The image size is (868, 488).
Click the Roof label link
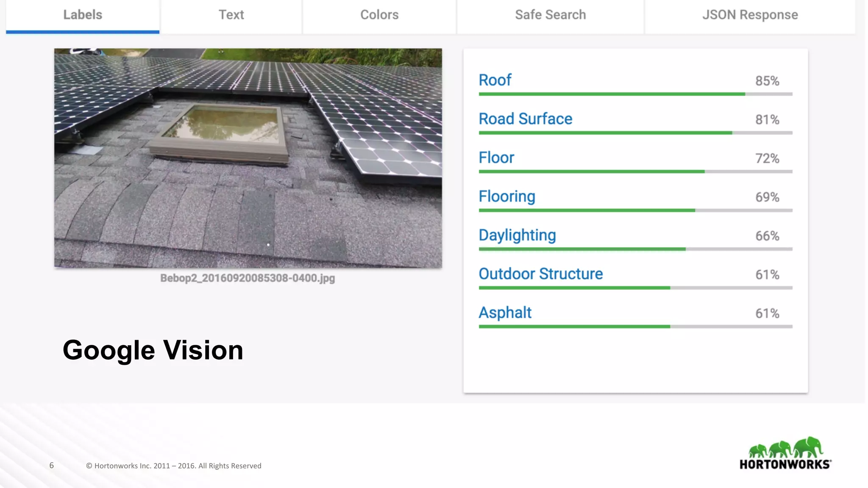[x=495, y=80]
